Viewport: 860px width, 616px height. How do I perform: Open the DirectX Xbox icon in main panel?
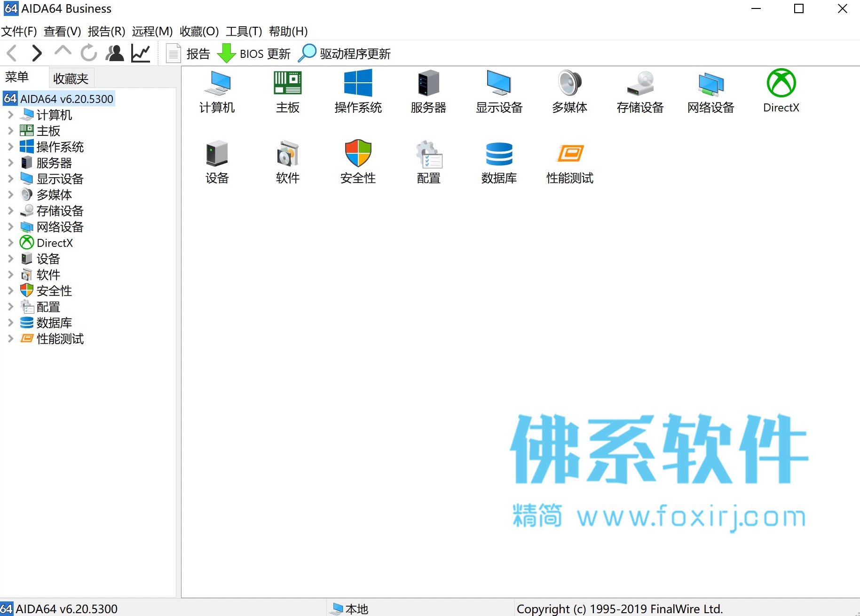pos(781,83)
